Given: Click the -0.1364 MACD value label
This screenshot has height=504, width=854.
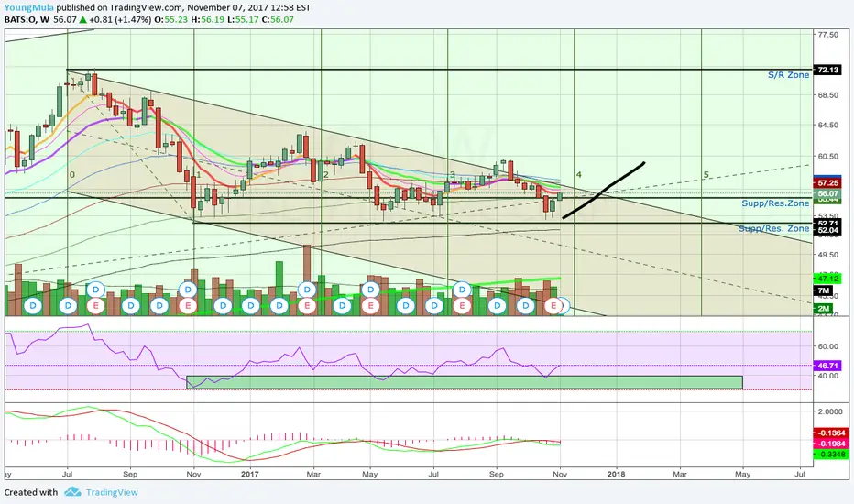Looking at the screenshot, I should 830,433.
